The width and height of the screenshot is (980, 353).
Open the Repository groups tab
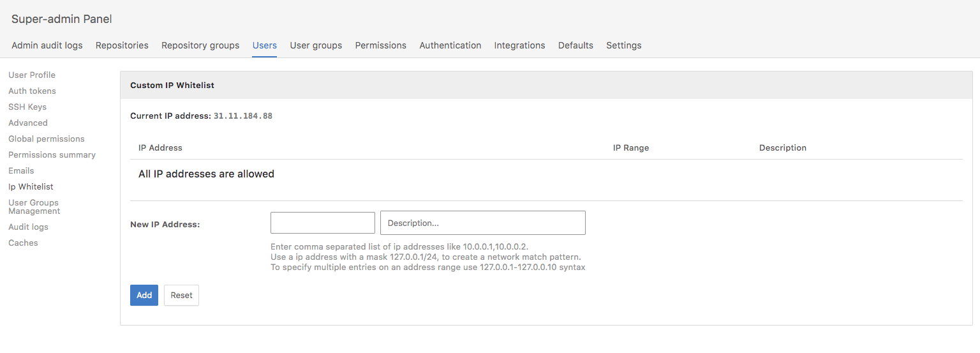[200, 45]
